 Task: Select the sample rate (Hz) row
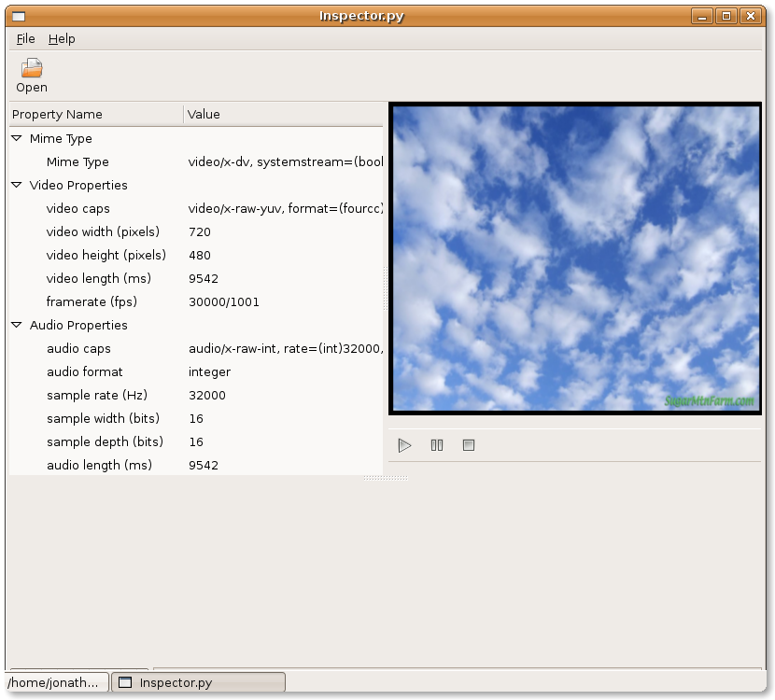click(x=97, y=395)
